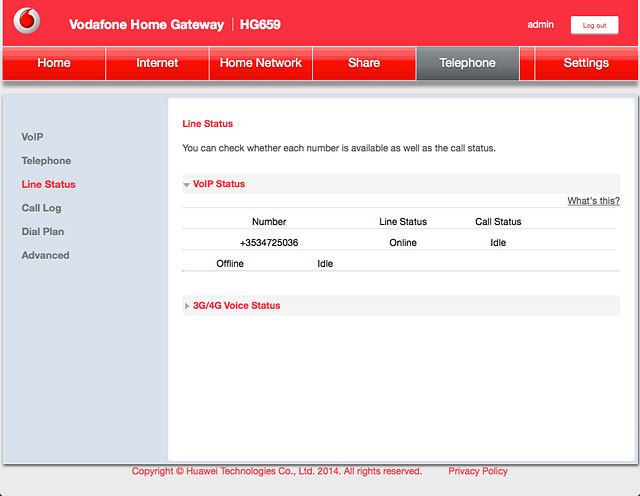Open the Home tab
Image resolution: width=640 pixels, height=496 pixels.
click(x=54, y=63)
